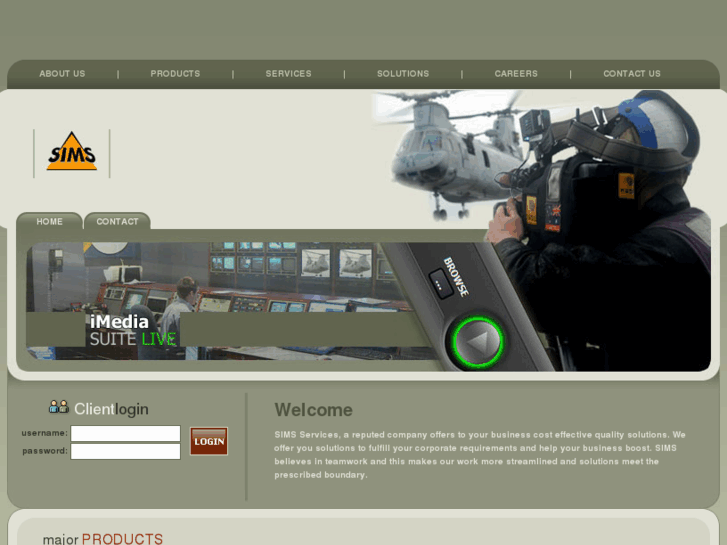Click the 'SIMS Services, a reputed company' paragraph
727x545 pixels.
click(479, 455)
